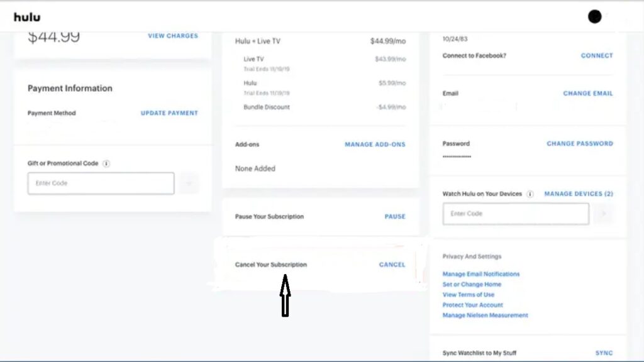644x362 pixels.
Task: Open Manage Email Notifications
Action: (x=481, y=274)
